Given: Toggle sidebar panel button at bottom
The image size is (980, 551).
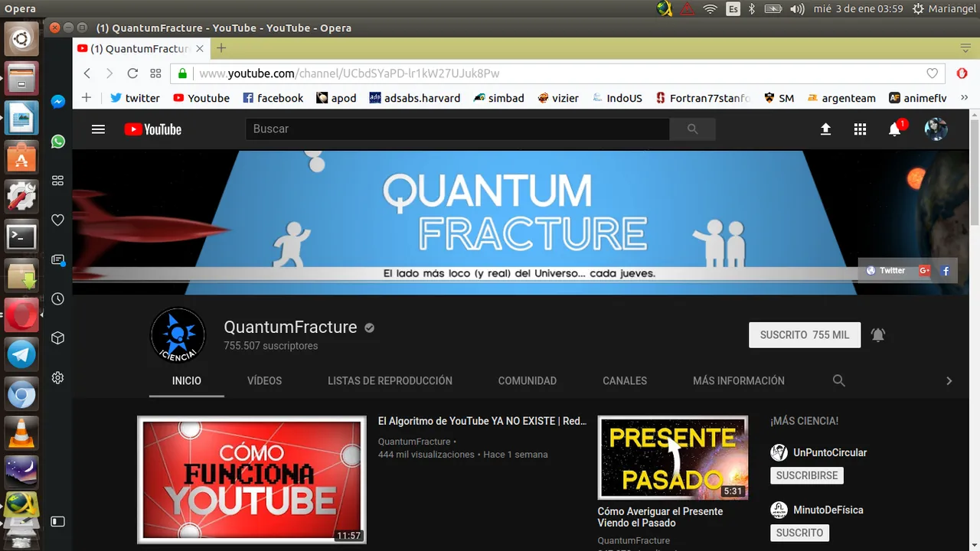Looking at the screenshot, I should pos(57,521).
